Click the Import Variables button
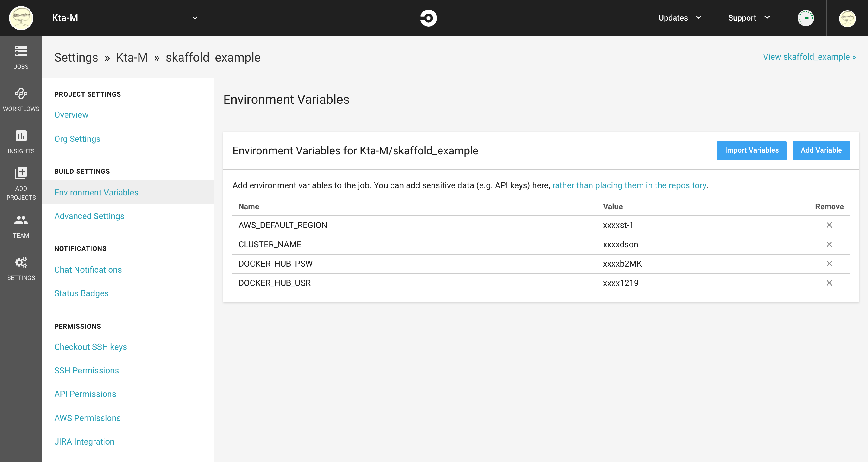This screenshot has width=868, height=462. pyautogui.click(x=752, y=150)
